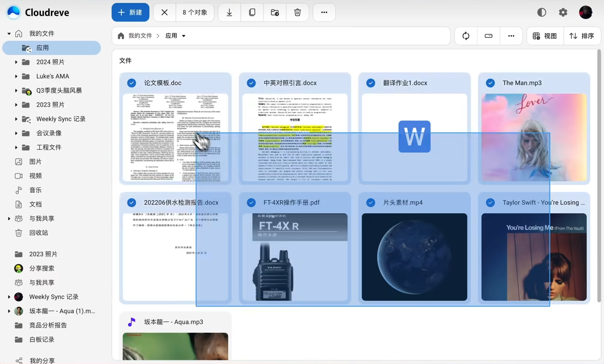Open 文档 in the sidebar
Viewport: 604px width, 364px height.
51,204
